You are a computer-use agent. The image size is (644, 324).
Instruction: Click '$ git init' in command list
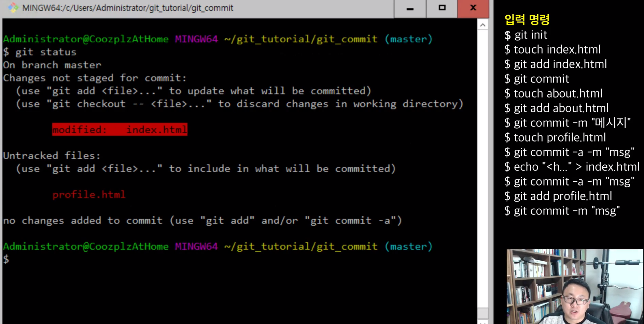tap(526, 35)
